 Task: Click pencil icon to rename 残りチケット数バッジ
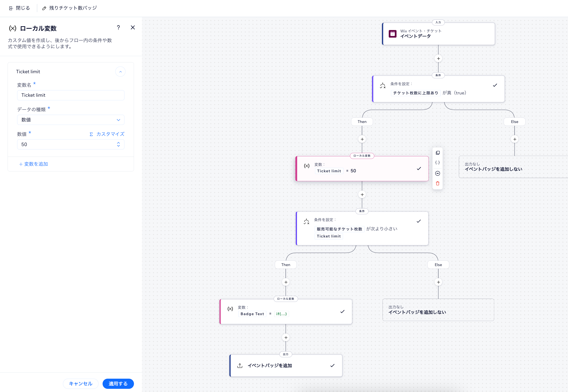44,8
